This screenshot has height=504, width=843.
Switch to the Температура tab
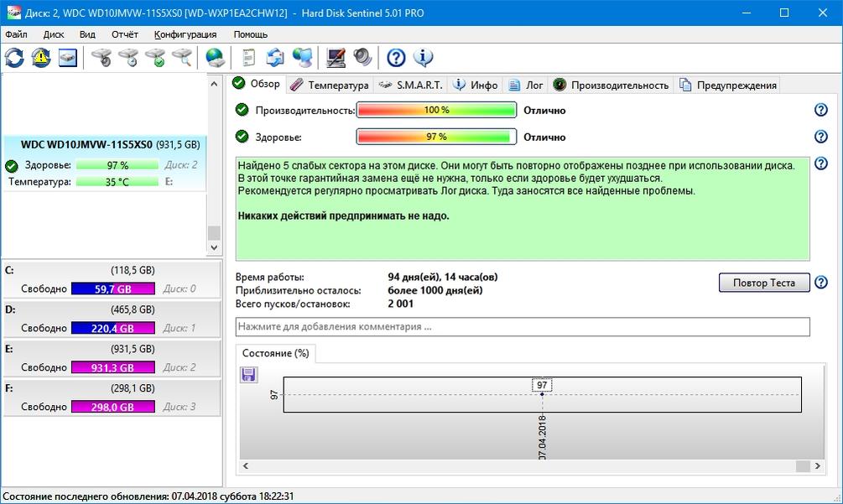(x=329, y=85)
